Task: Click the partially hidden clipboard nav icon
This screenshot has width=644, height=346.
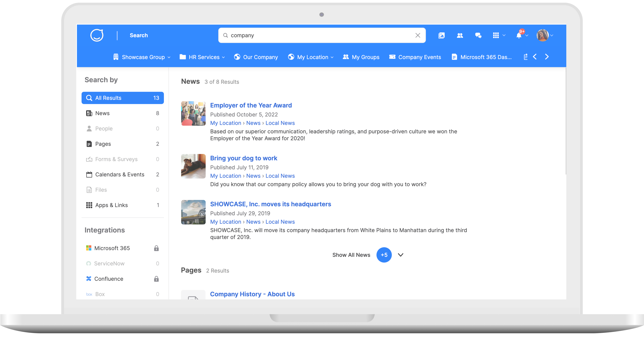Action: click(x=525, y=57)
